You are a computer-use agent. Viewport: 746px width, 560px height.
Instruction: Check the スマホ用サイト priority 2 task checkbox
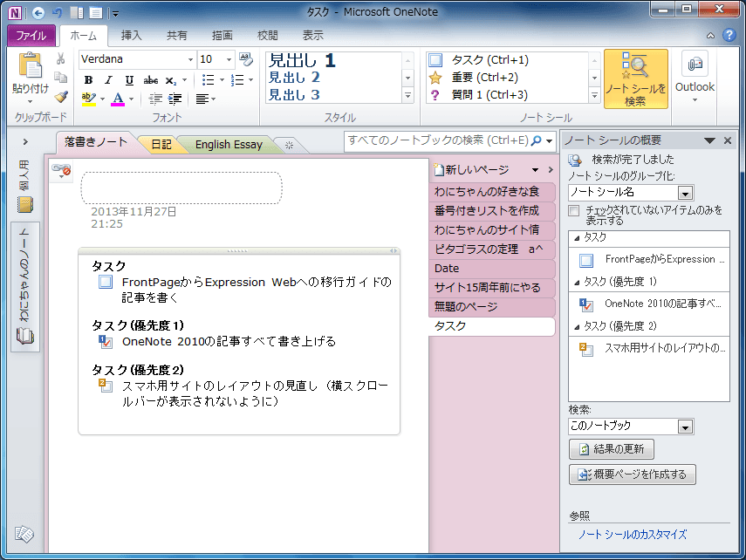tap(106, 386)
